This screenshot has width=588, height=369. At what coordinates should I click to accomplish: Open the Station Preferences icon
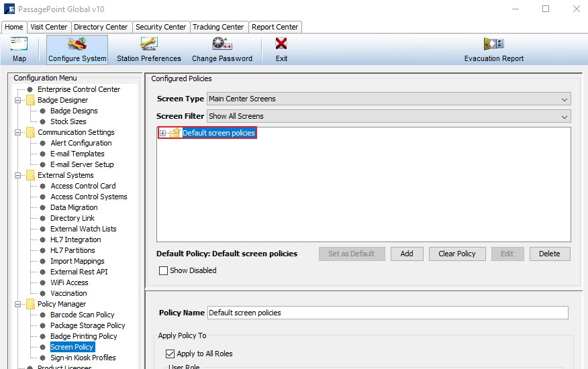coord(149,44)
